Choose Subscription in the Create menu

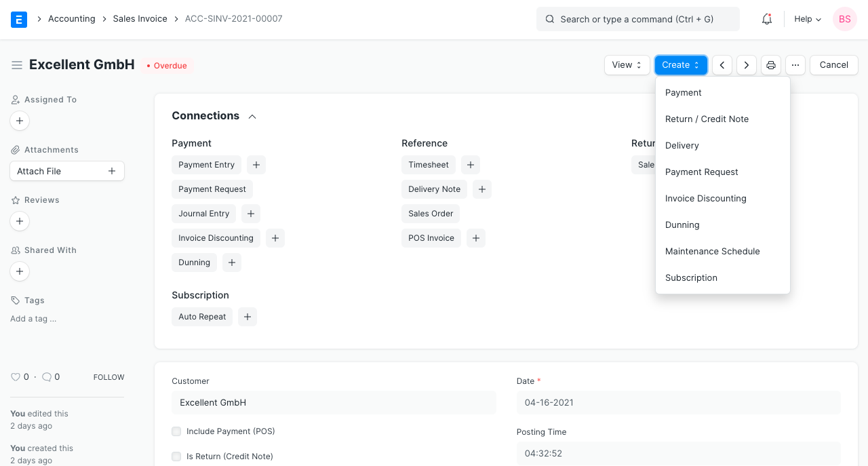(x=691, y=277)
